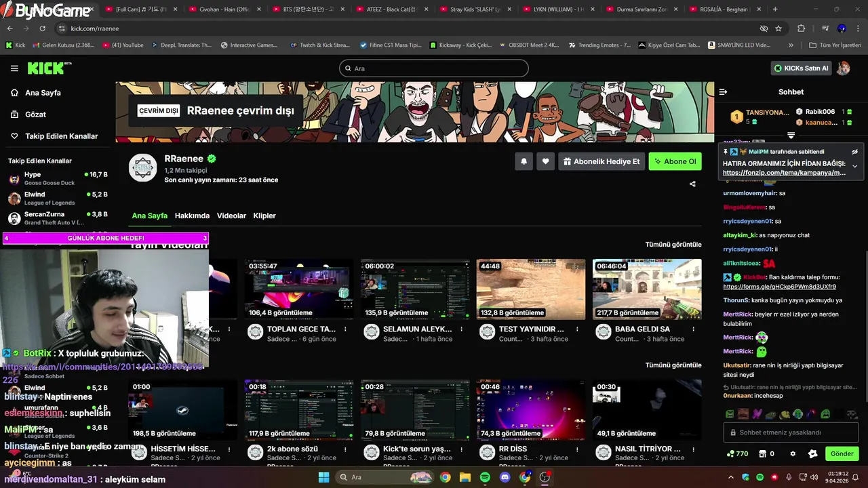Viewport: 868px width, 488px height.
Task: Expand the pinned message chevron
Action: tap(854, 166)
